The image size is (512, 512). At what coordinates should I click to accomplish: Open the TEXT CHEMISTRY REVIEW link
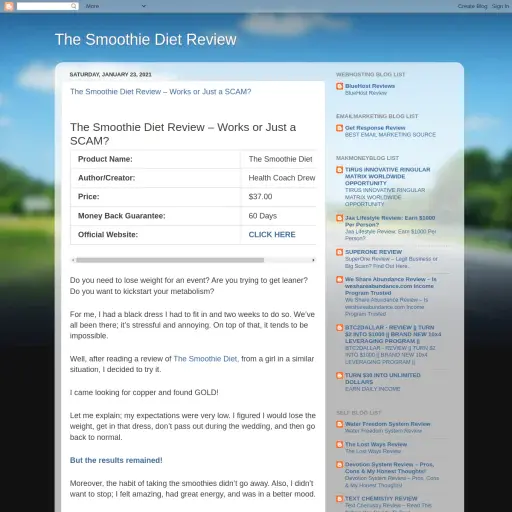[x=381, y=499]
